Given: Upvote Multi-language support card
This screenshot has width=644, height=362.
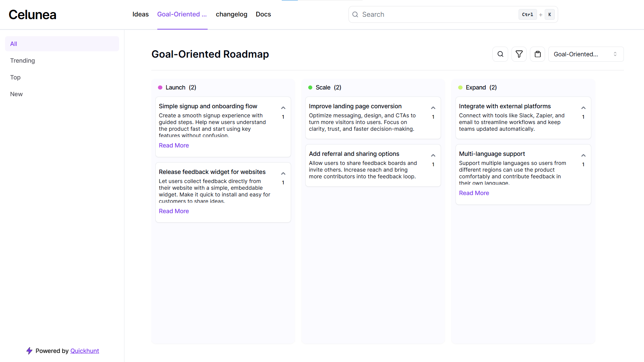Looking at the screenshot, I should click(583, 156).
